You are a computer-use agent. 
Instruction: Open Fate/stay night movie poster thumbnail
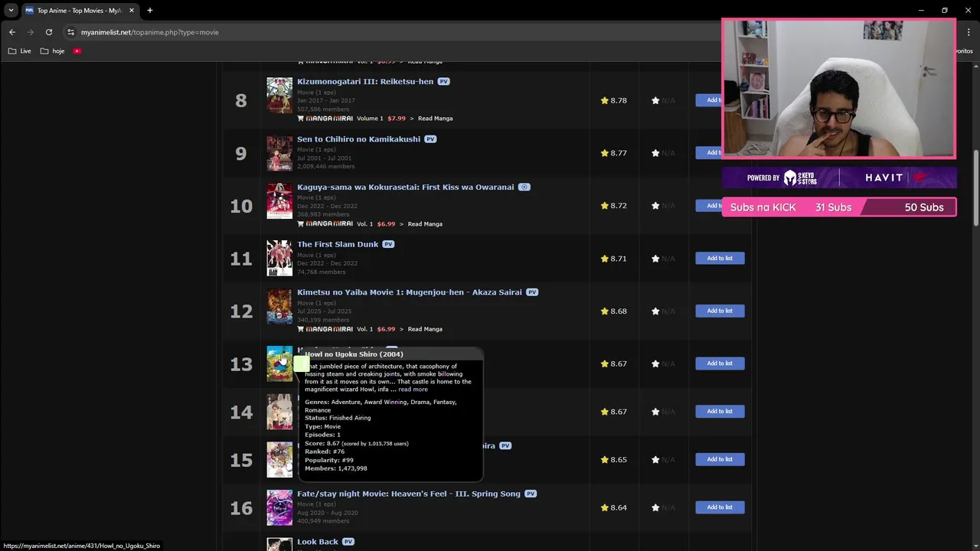coord(279,507)
